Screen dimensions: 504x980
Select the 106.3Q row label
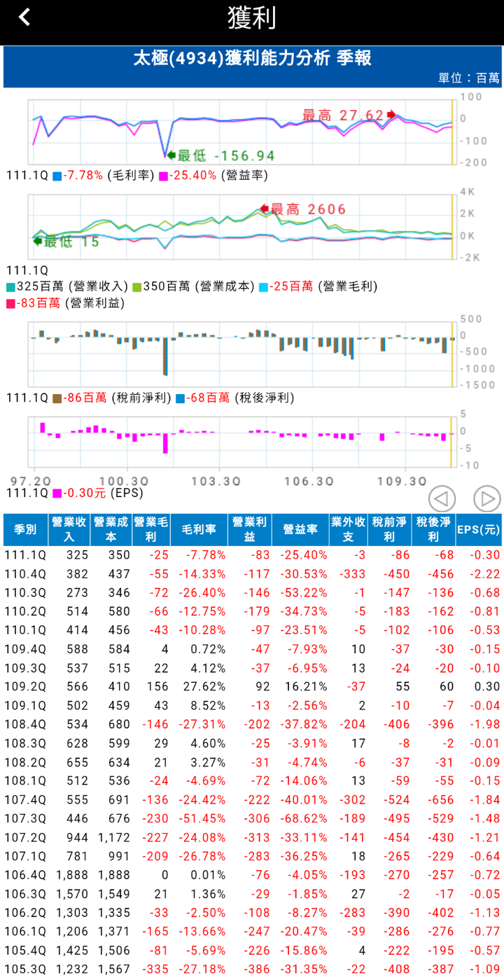pyautogui.click(x=25, y=895)
